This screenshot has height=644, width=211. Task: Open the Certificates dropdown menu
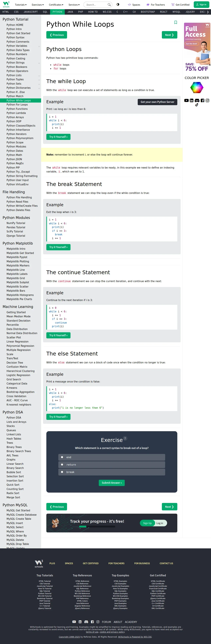(56, 5)
